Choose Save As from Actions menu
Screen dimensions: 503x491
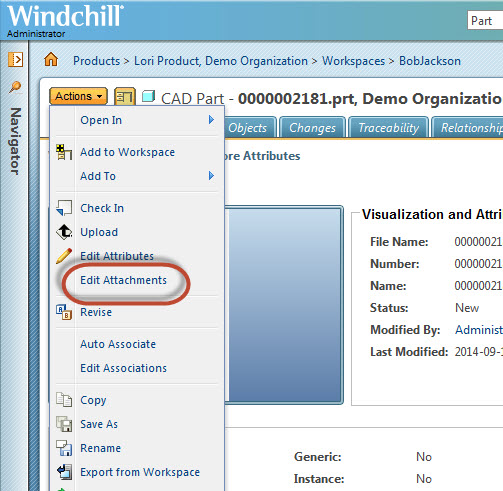pos(99,424)
